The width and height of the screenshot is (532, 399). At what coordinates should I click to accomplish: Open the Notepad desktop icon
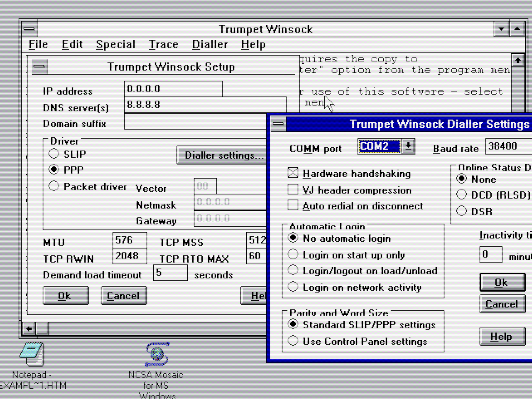click(32, 354)
